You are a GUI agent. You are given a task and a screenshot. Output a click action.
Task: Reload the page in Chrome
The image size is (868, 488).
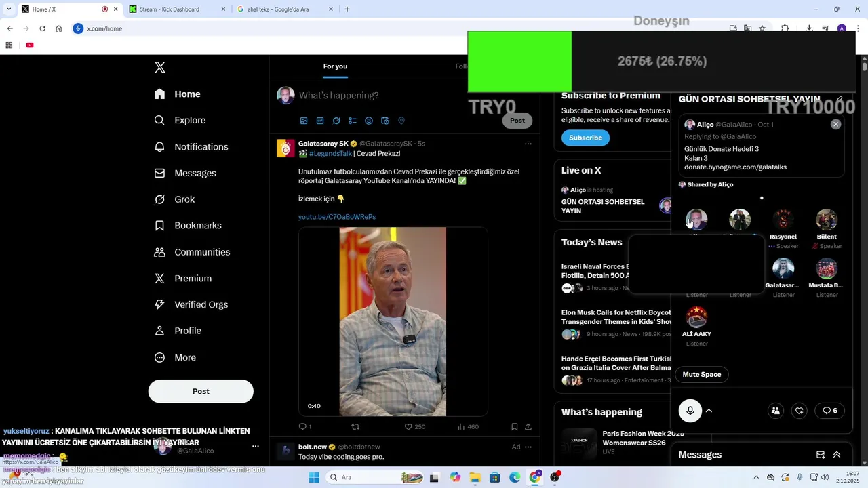42,28
